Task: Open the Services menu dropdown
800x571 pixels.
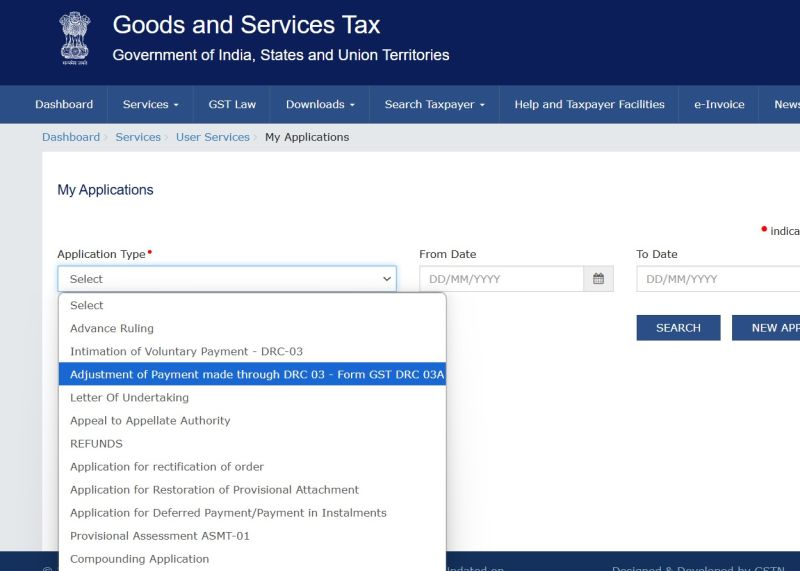Action: point(150,104)
